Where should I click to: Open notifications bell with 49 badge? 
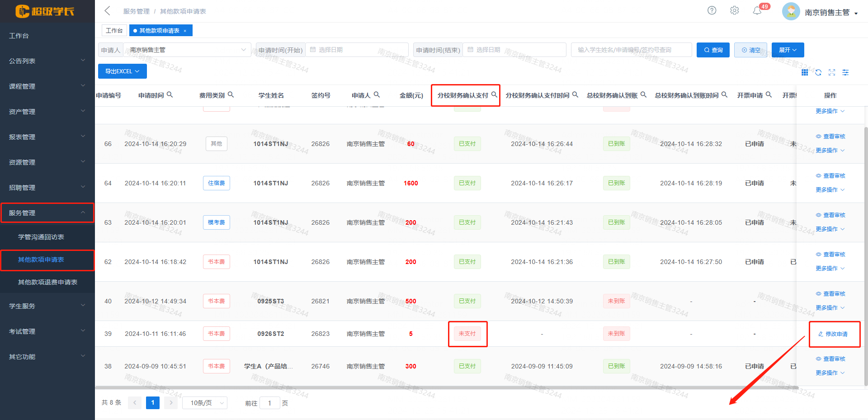(x=757, y=10)
